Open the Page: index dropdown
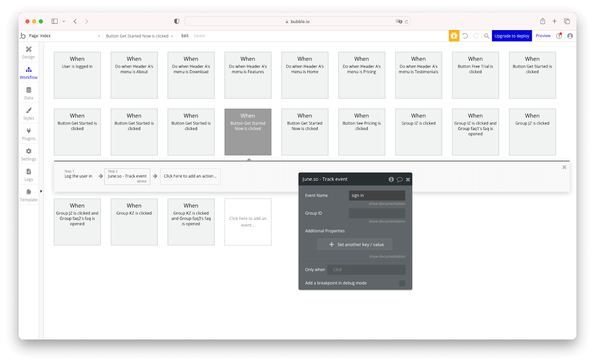 pyautogui.click(x=63, y=36)
